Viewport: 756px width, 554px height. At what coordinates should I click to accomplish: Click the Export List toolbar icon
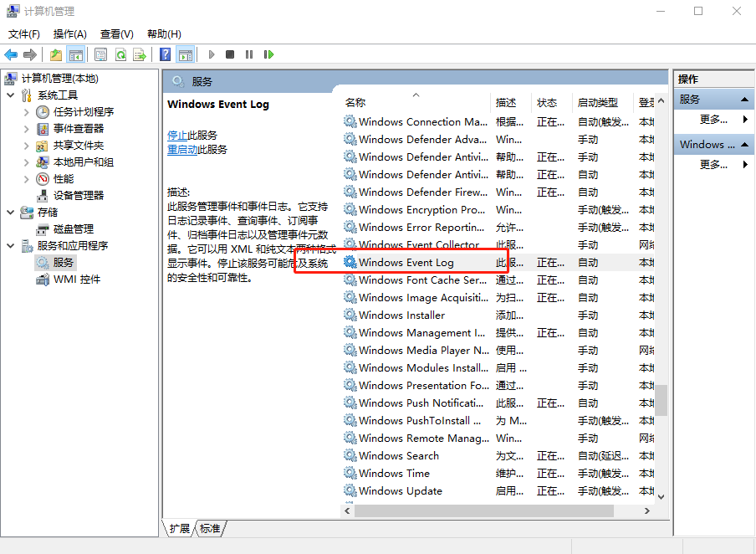140,54
